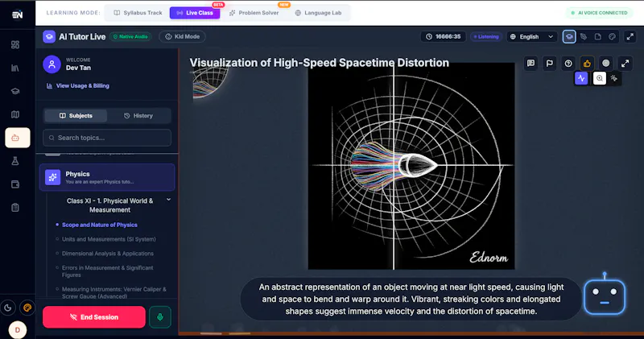Toggle the microphone button
Screen dimensions: 644x339
(x=159, y=316)
